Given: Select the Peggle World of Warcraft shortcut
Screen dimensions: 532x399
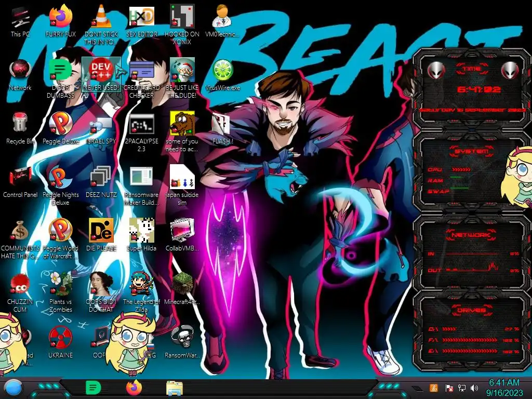Looking at the screenshot, I should click(x=61, y=239).
